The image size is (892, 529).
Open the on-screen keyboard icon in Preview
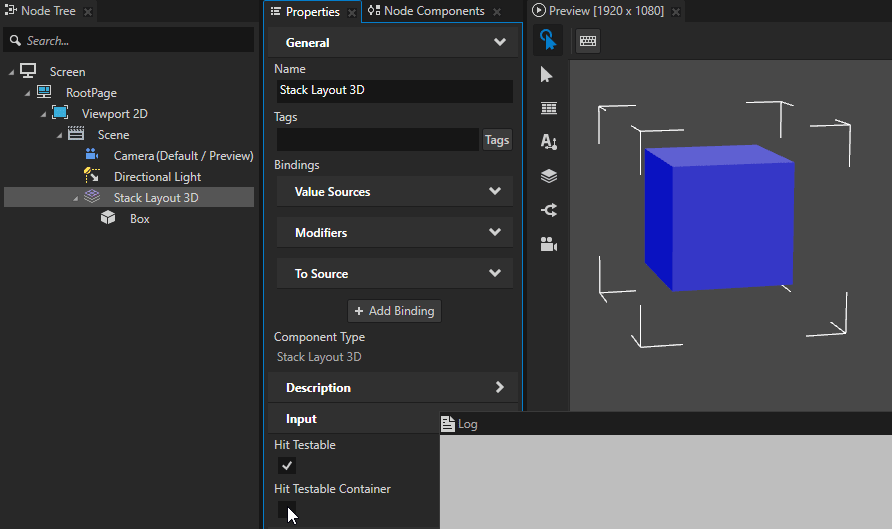(588, 41)
